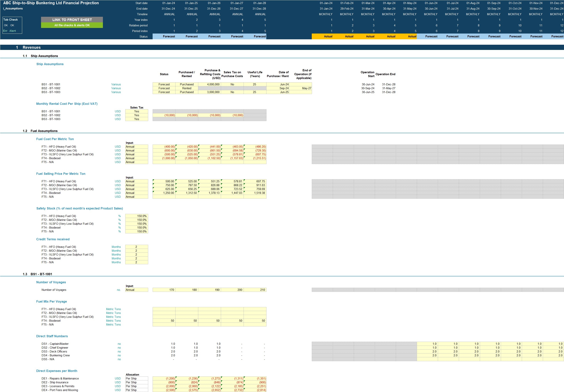Open the Various link for BS1 - BT-1001
564x392 pixels.
pyautogui.click(x=116, y=84)
